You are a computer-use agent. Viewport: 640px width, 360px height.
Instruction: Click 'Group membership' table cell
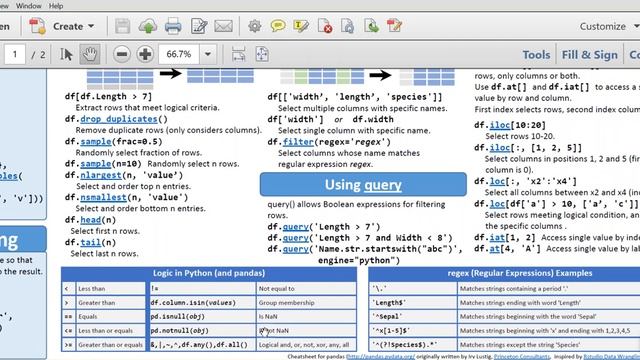tap(306, 302)
